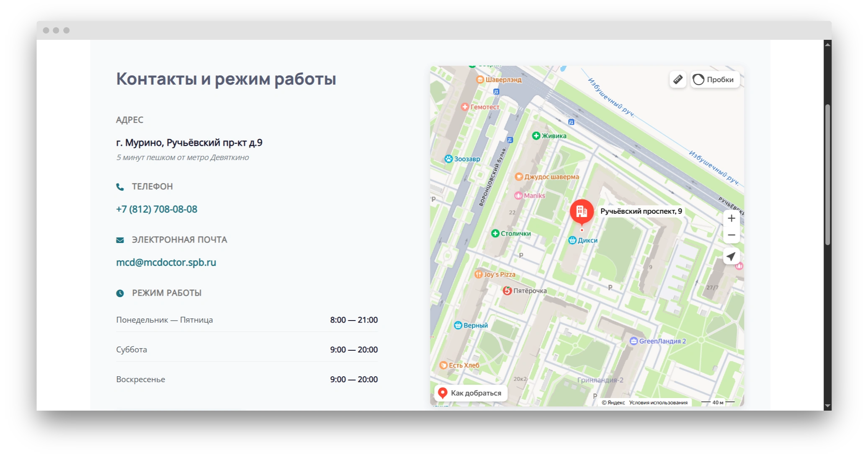Click the © Яндекс copyright link
This screenshot has height=463, width=868.
click(x=613, y=403)
